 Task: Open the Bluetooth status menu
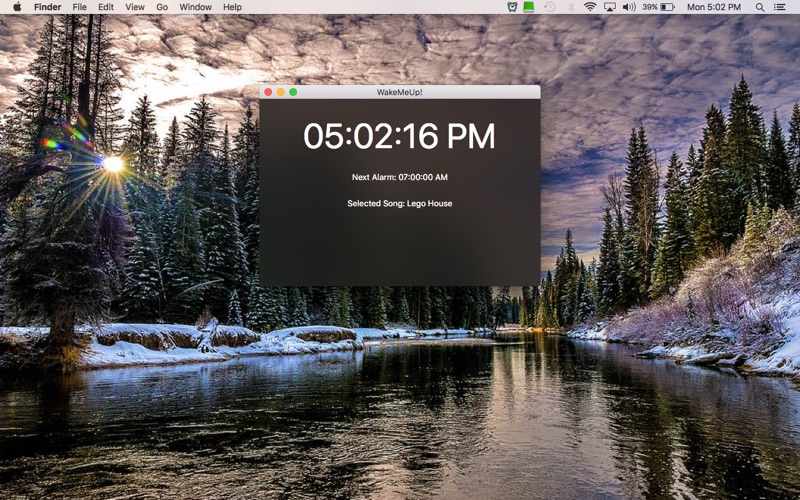[x=571, y=7]
